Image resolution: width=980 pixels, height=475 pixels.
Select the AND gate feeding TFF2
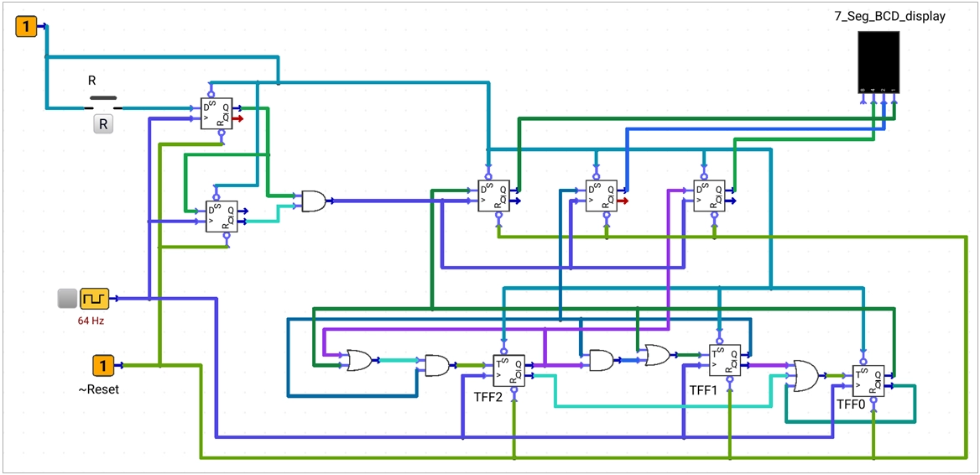[x=437, y=366]
